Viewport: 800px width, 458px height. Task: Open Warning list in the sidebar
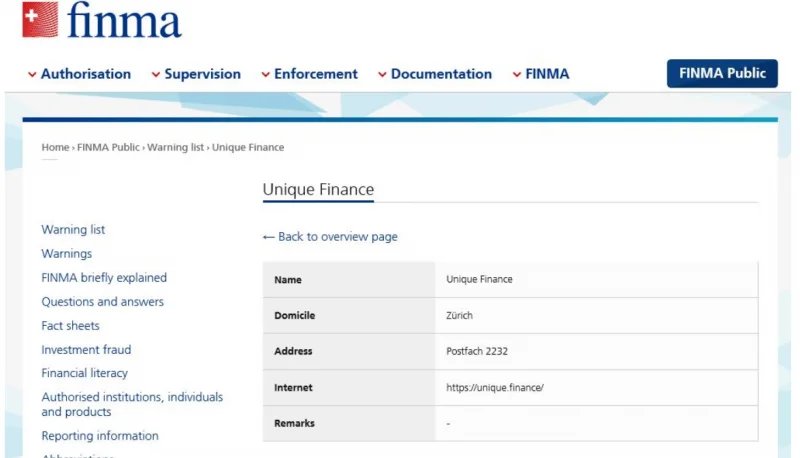(x=73, y=230)
